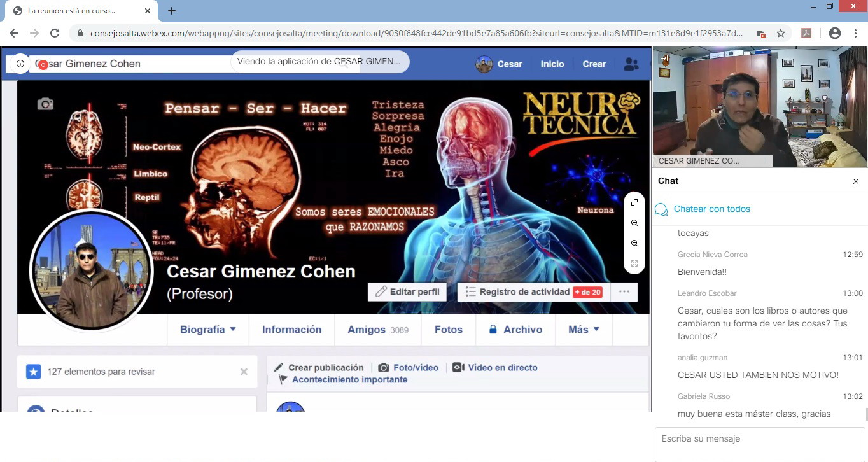868x462 pixels.
Task: Open the Adobe Acrobat extension icon
Action: pyautogui.click(x=806, y=33)
